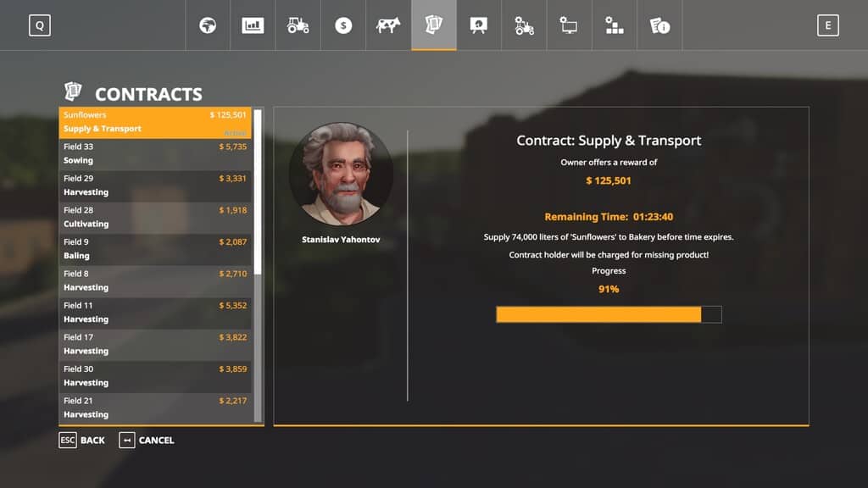Select Field 33 Sowing contract
868x488 pixels.
click(x=155, y=153)
